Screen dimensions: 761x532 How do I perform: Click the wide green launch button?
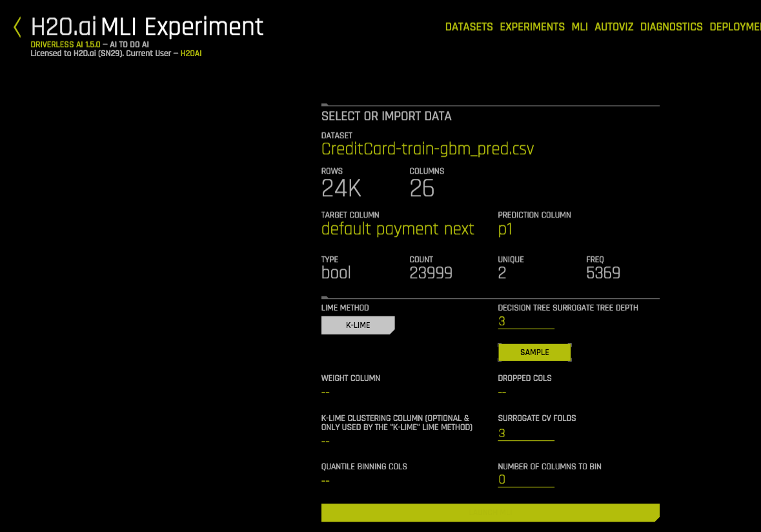coord(490,513)
